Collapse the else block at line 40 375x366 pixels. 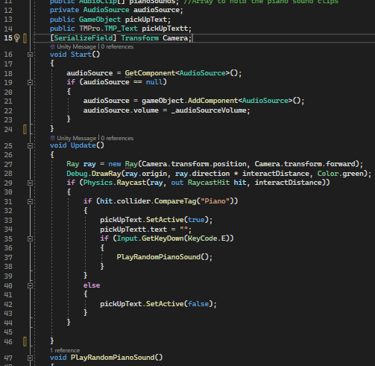point(30,285)
